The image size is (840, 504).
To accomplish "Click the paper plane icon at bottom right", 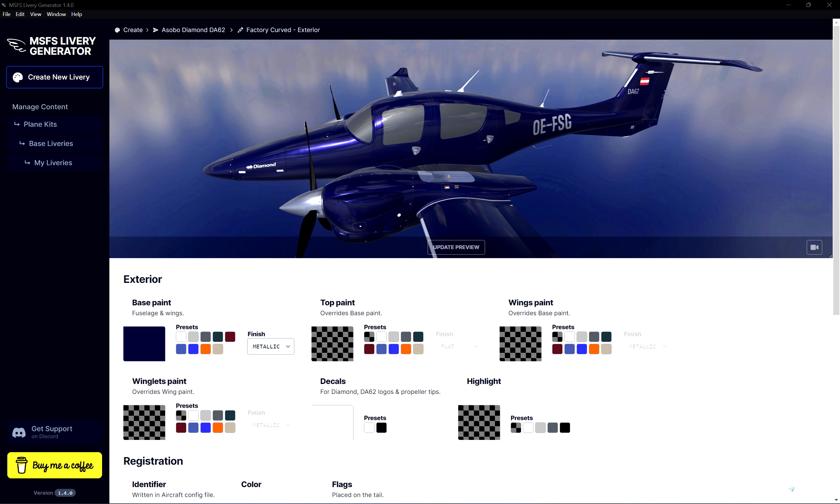I will (x=792, y=489).
